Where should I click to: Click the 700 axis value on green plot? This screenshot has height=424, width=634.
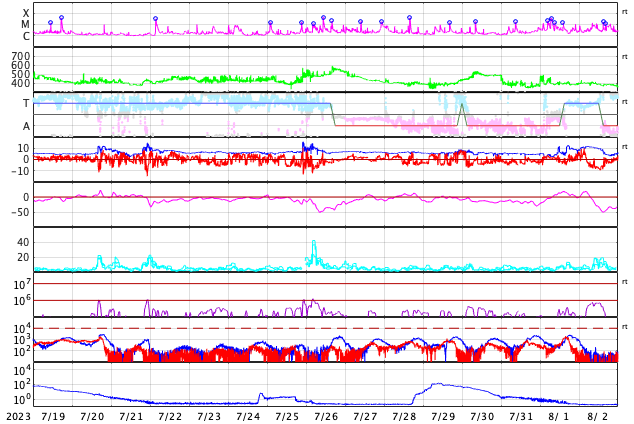point(21,56)
